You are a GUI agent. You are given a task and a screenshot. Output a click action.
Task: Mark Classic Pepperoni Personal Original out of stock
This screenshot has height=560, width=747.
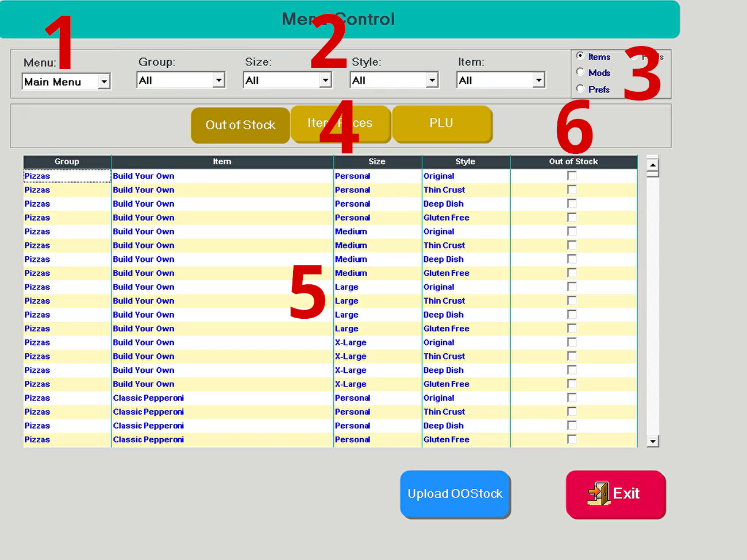(572, 397)
